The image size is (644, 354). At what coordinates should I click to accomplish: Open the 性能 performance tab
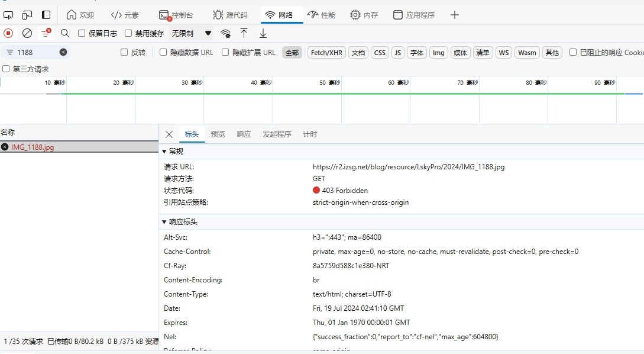click(321, 15)
